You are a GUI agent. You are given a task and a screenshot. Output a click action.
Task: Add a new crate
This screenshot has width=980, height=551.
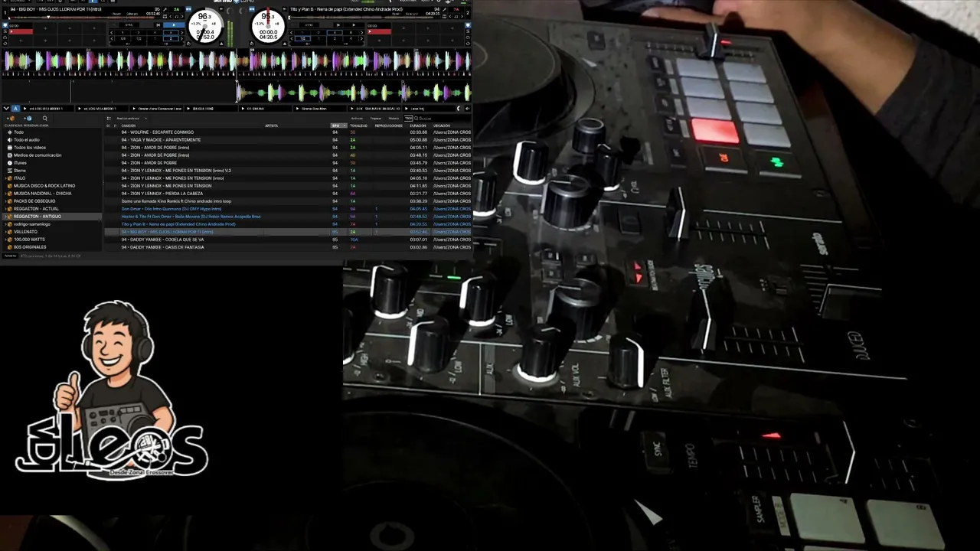(x=11, y=118)
